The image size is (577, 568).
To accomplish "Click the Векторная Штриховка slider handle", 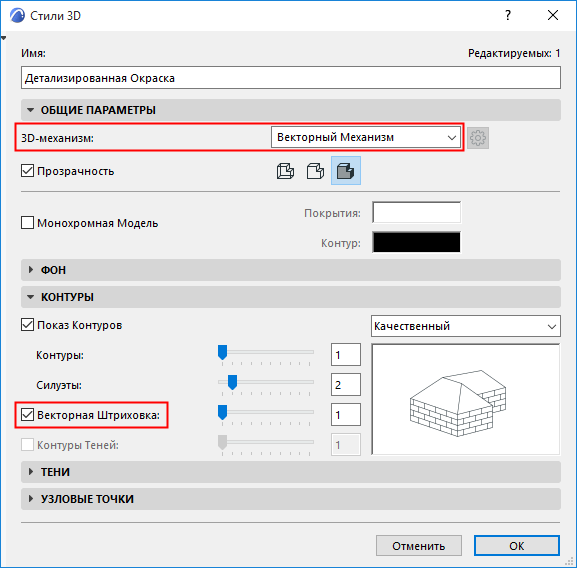I will pyautogui.click(x=222, y=412).
